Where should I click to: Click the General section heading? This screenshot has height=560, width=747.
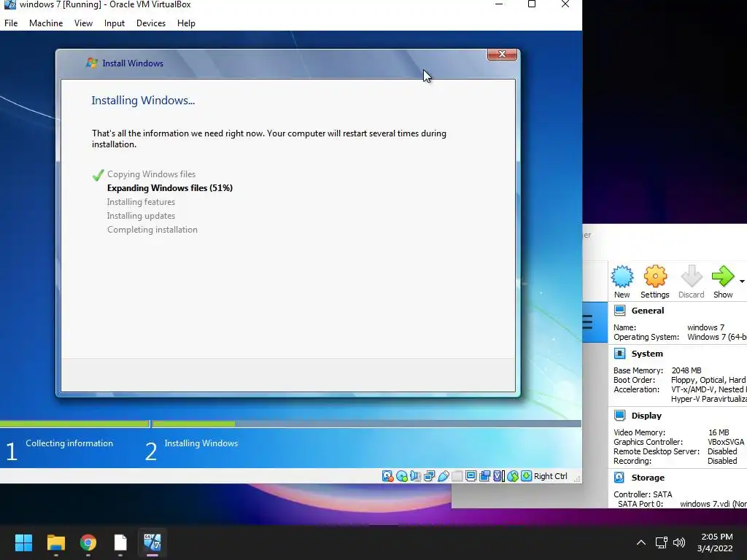pyautogui.click(x=648, y=311)
